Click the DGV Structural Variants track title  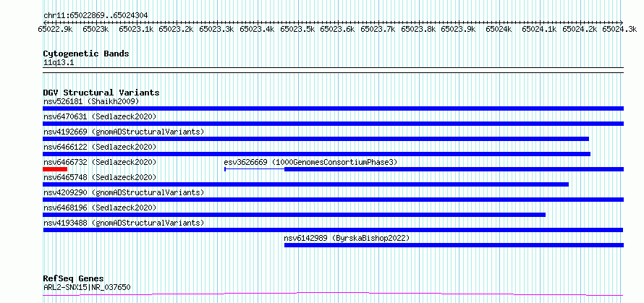point(101,93)
